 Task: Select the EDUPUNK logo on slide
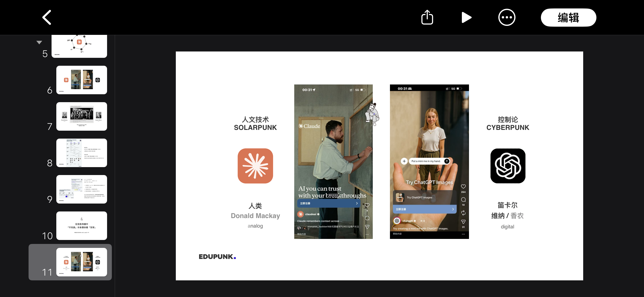tap(217, 257)
